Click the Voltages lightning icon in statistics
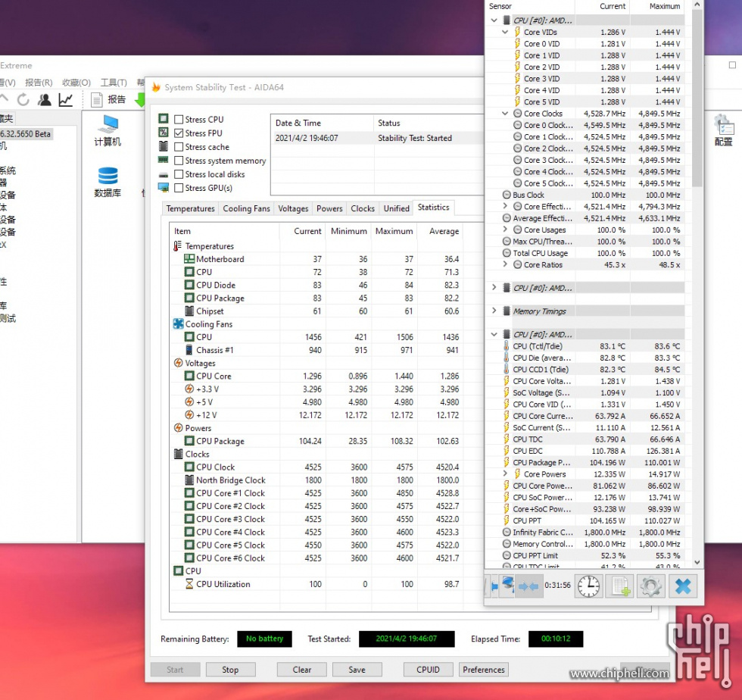 click(178, 363)
